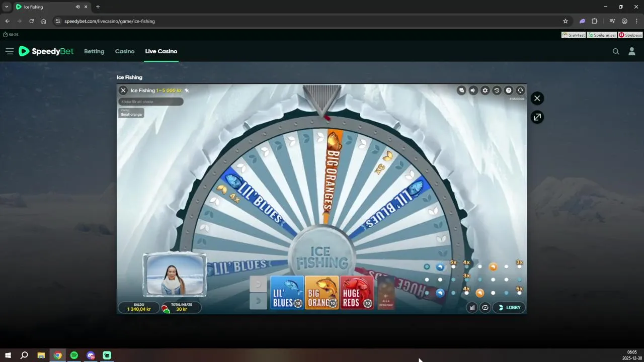644x362 pixels.
Task: Expand the game to fullscreen
Action: (x=537, y=117)
